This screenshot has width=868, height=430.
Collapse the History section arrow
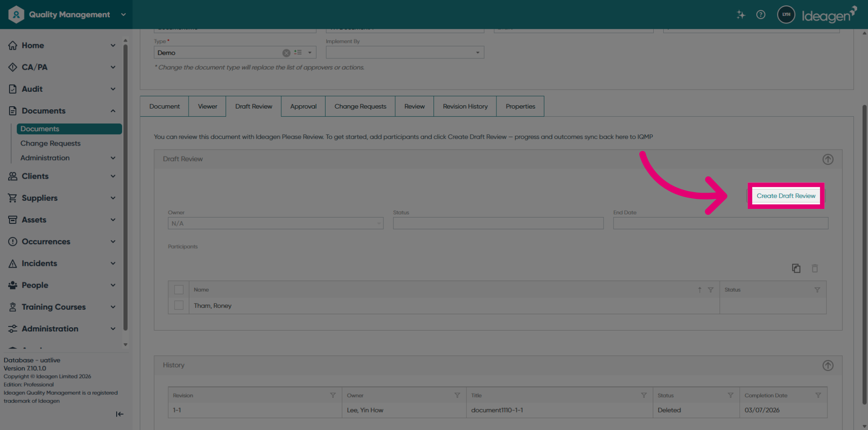pos(828,365)
